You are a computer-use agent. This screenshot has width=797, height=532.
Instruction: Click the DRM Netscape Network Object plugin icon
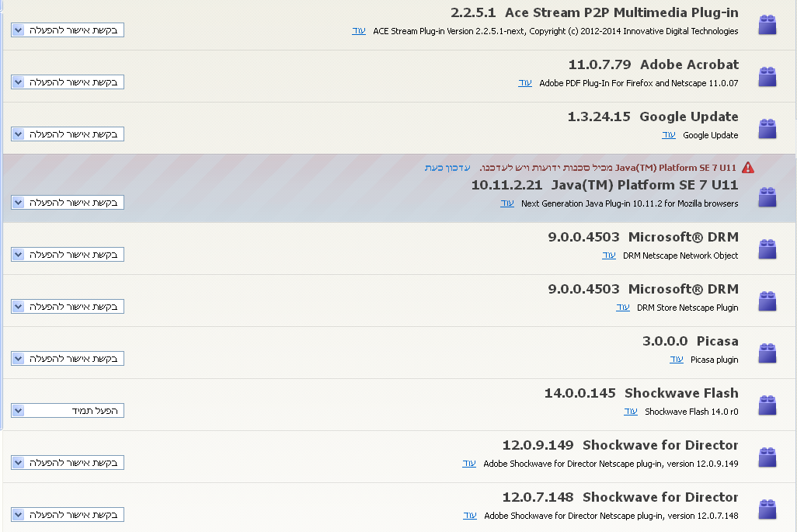tap(767, 249)
